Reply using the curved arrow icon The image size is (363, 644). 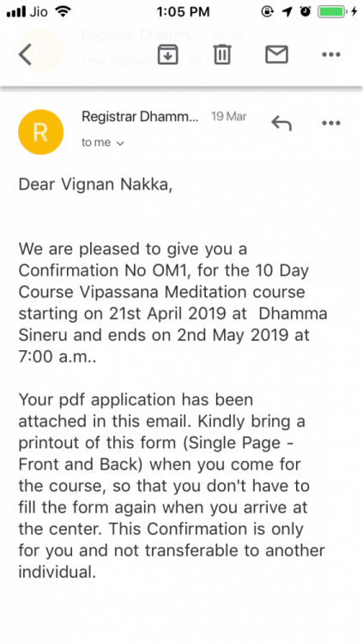click(281, 123)
